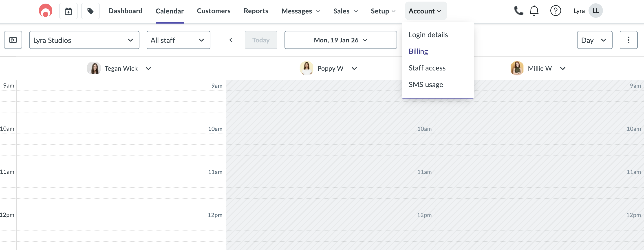This screenshot has height=250, width=644.
Task: Open the three-dot more options menu
Action: point(629,40)
